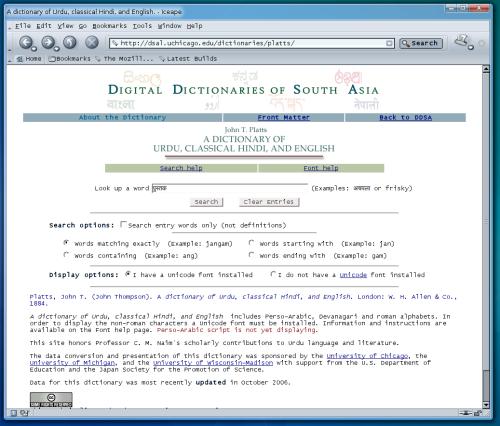500x426 pixels.
Task: Follow the Unicode link in display options
Action: 353,275
